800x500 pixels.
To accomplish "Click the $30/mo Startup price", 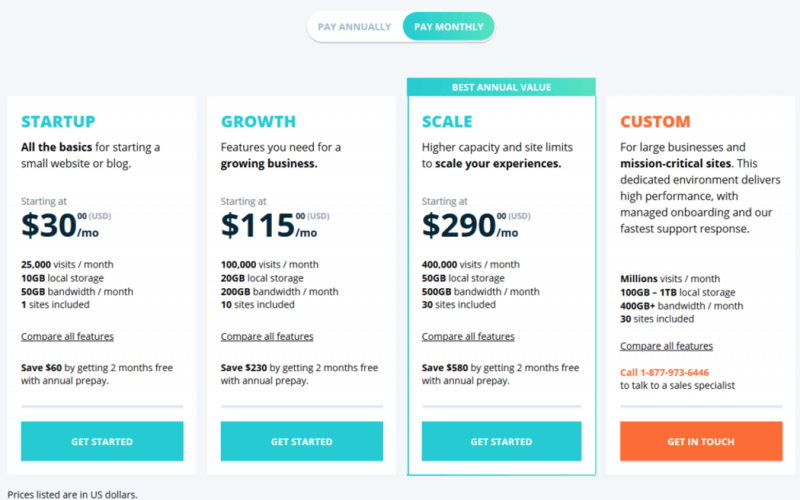I will tap(60, 226).
